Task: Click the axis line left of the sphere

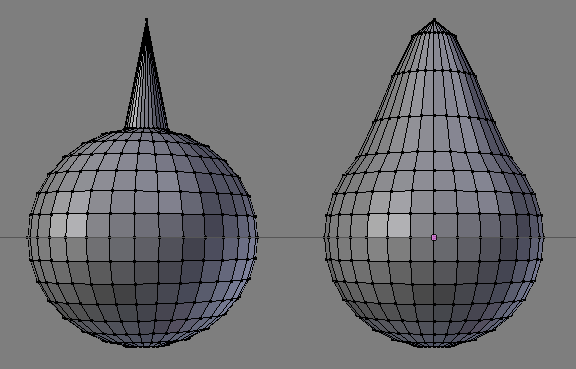Action: coord(13,237)
